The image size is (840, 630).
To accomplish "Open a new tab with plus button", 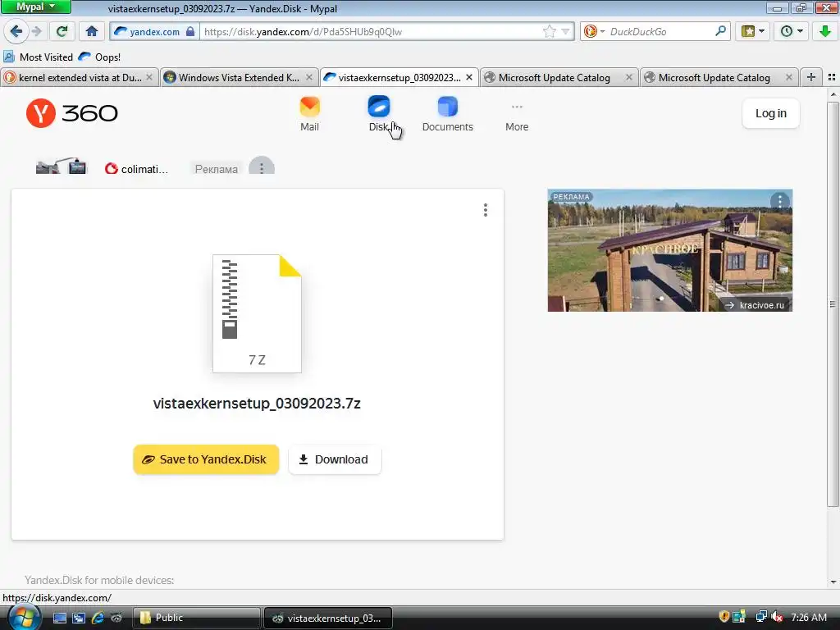I will 811,77.
